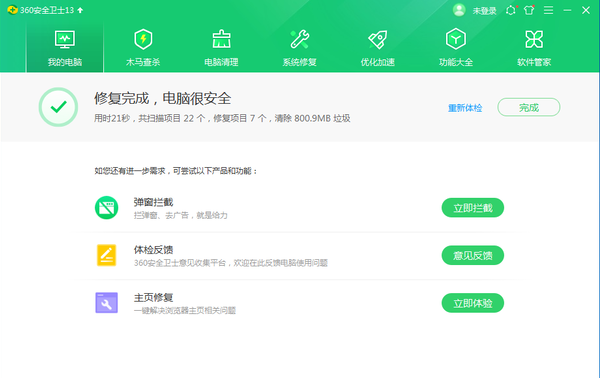
Task: Click the 主页修复 purple wrench icon
Action: pyautogui.click(x=106, y=303)
